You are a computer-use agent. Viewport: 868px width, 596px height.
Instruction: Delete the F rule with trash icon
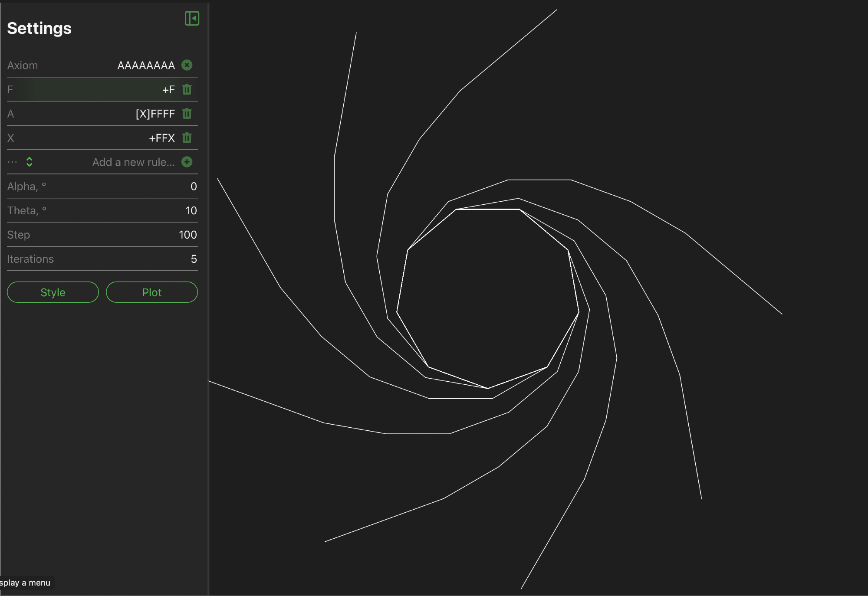187,89
